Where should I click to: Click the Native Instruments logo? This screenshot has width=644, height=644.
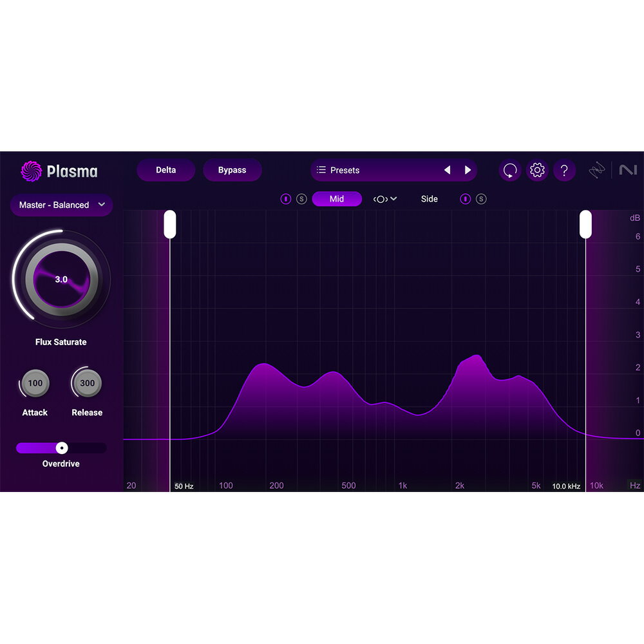pos(629,169)
